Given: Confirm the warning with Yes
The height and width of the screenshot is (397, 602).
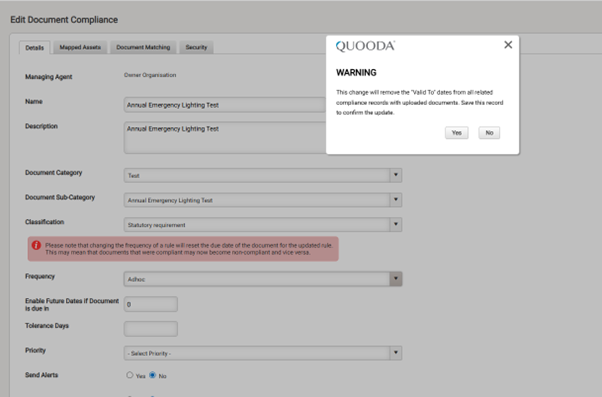Looking at the screenshot, I should coord(456,133).
